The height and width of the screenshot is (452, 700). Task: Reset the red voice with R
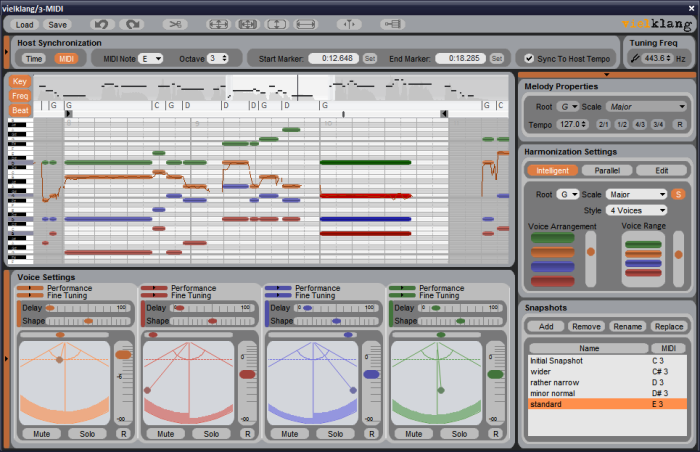pos(248,434)
